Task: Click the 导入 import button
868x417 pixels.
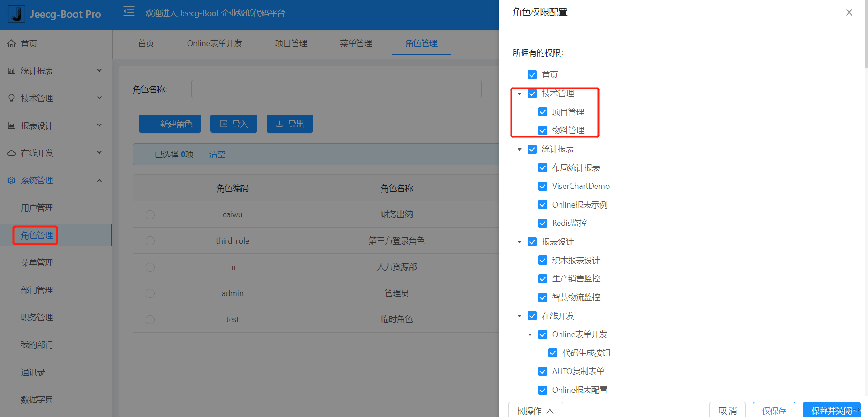Action: pyautogui.click(x=234, y=124)
